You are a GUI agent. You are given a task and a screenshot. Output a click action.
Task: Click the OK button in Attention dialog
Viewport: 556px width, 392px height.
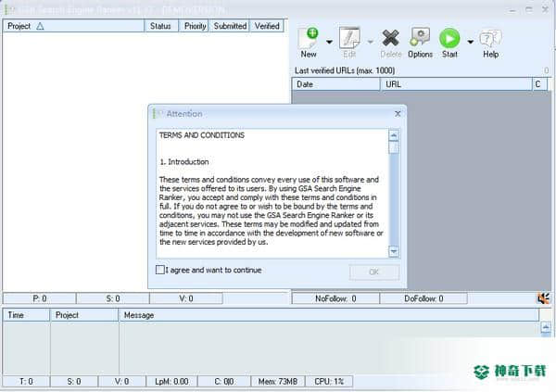[x=374, y=272]
